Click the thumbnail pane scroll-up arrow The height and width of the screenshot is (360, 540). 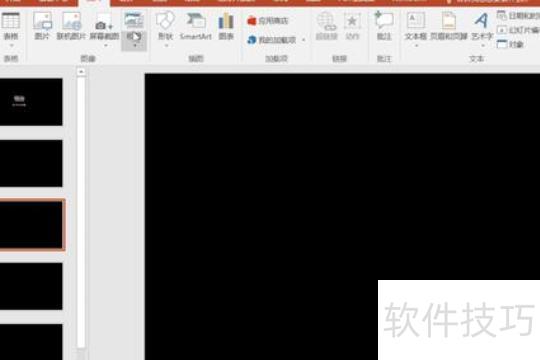[81, 72]
